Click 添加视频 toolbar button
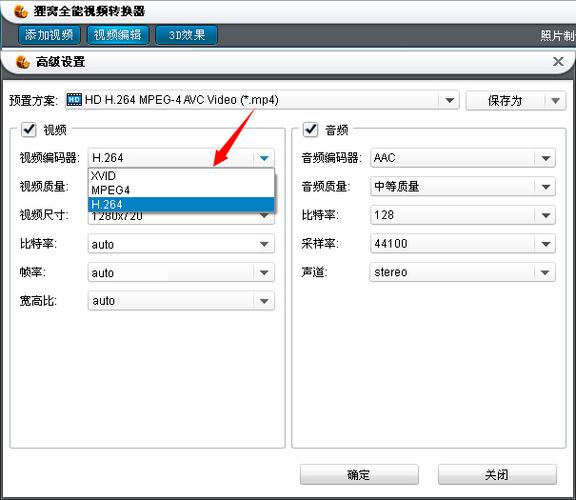Image resolution: width=576 pixels, height=500 pixels. point(49,35)
